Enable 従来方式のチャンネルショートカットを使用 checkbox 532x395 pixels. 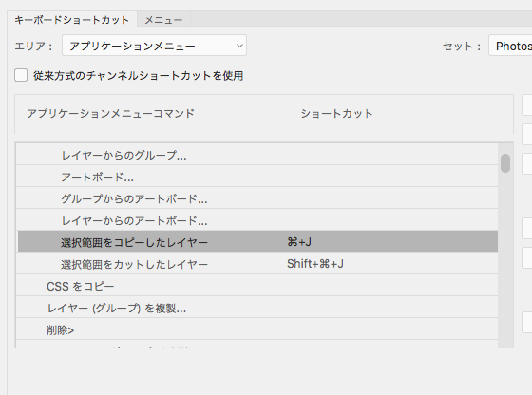[21, 75]
